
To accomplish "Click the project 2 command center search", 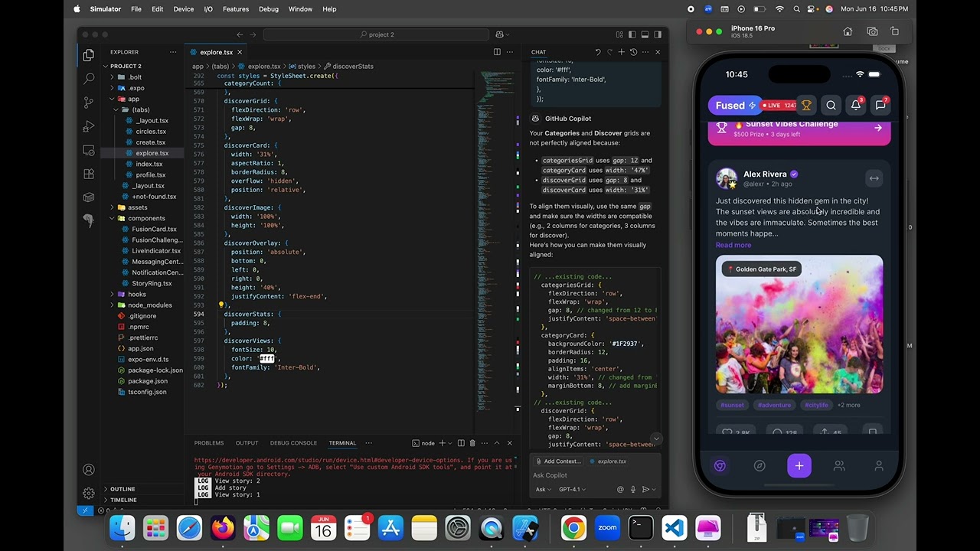I will [x=377, y=34].
